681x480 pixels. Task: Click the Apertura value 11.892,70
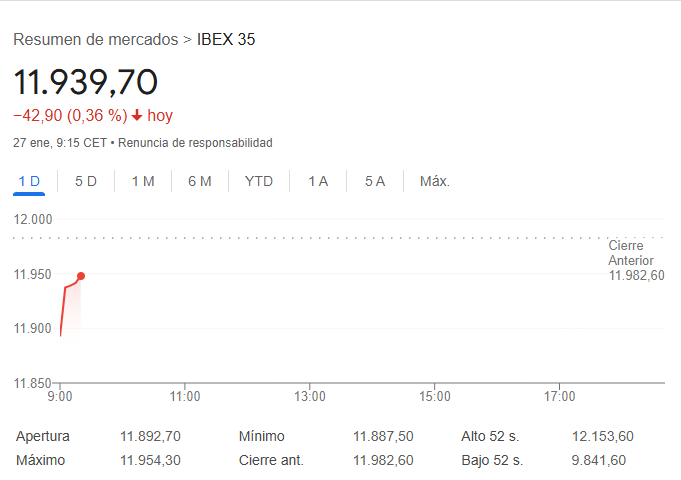coord(150,436)
